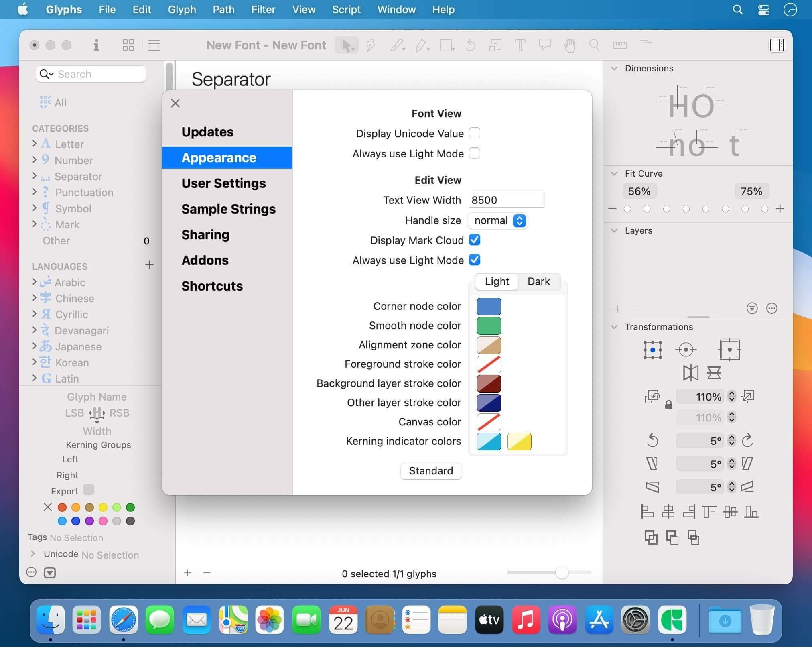
Task: Select the Annotation tool
Action: [x=545, y=45]
